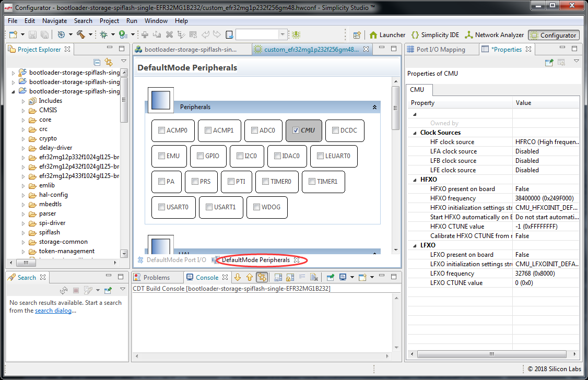Toggle Scroll Lock in console
Viewport: 588px width, 380px height.
click(x=290, y=277)
